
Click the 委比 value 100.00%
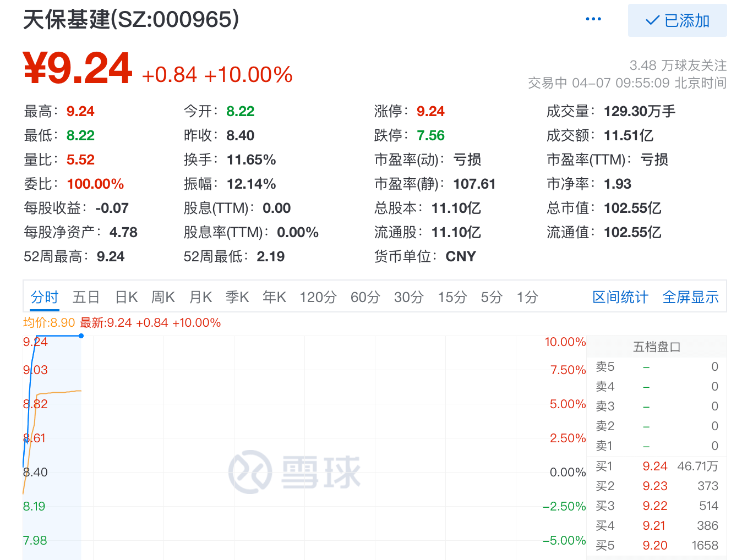(x=95, y=184)
